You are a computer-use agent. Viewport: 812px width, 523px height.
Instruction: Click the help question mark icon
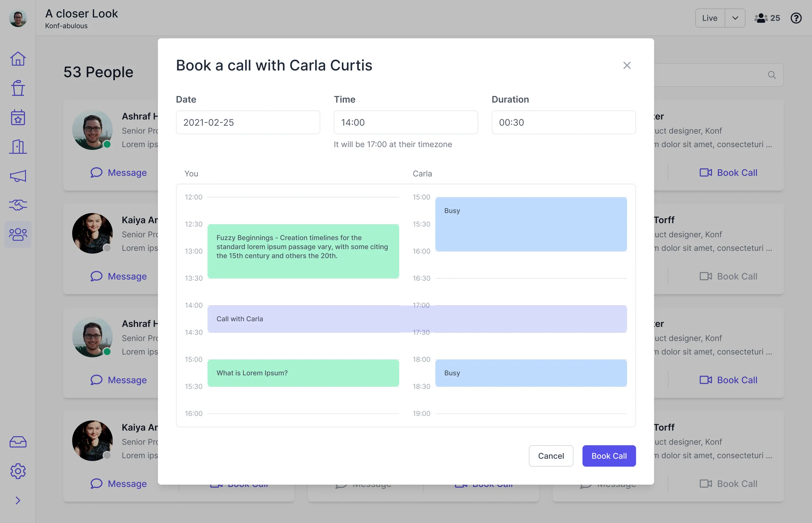796,18
